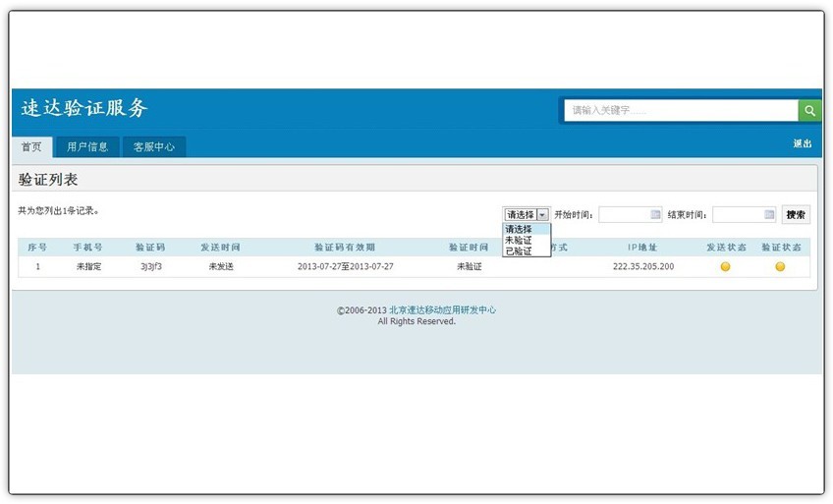Collapse the 请选择 dropdown arrow

click(542, 214)
